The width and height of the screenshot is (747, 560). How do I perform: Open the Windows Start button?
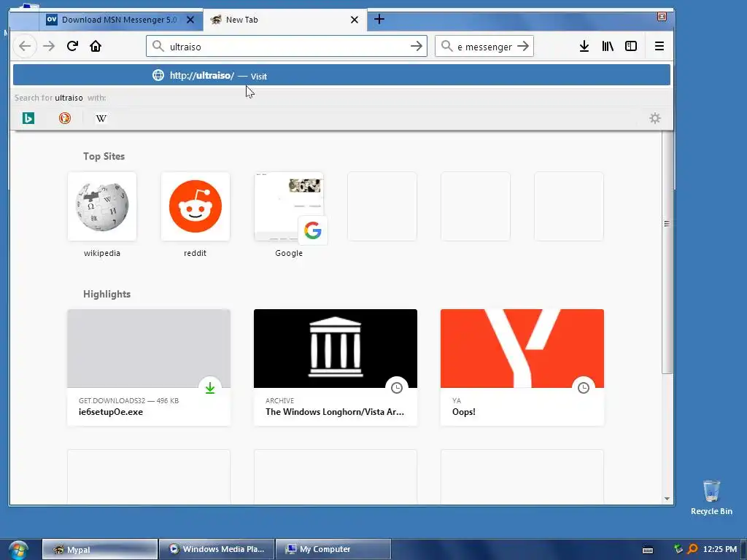18,550
